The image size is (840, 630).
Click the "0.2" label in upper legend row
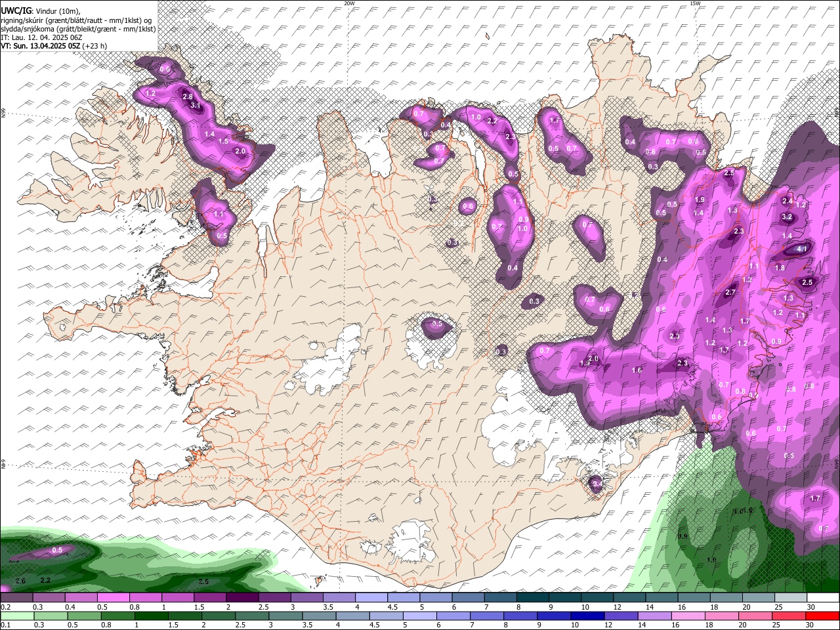pyautogui.click(x=6, y=607)
